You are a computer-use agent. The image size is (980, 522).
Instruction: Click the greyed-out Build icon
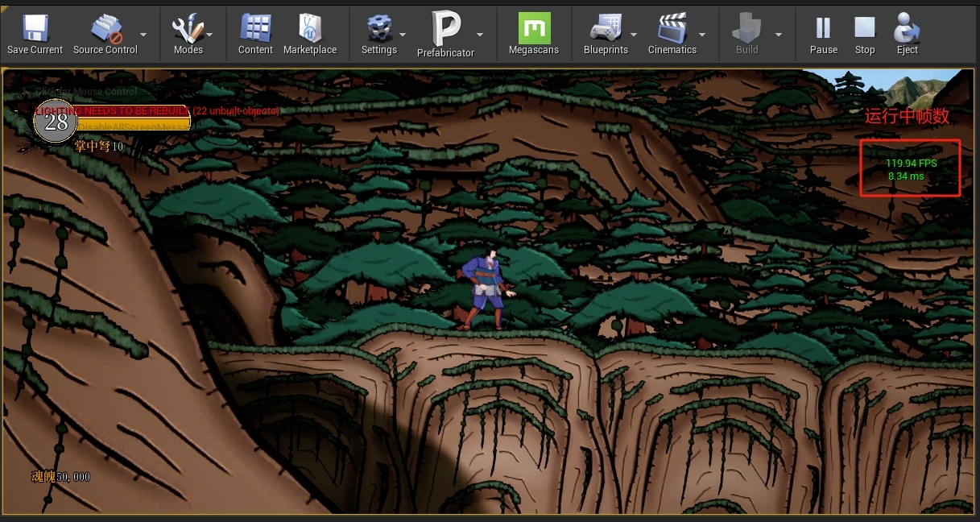point(746,28)
